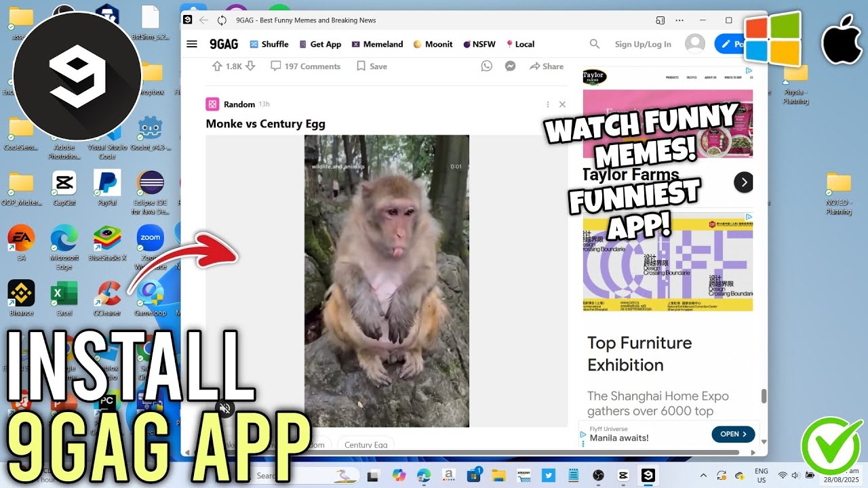
Task: Click the ad info icon on Taylor Farms
Action: (749, 70)
